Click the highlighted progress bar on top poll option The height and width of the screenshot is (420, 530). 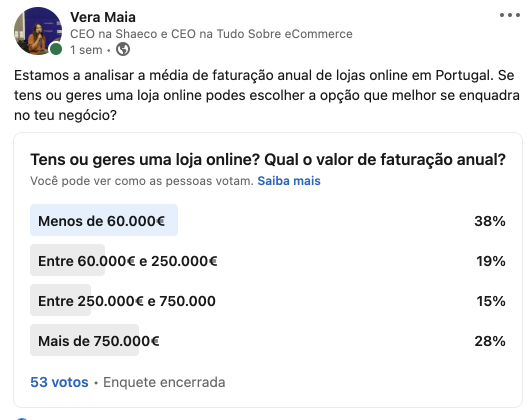point(104,220)
